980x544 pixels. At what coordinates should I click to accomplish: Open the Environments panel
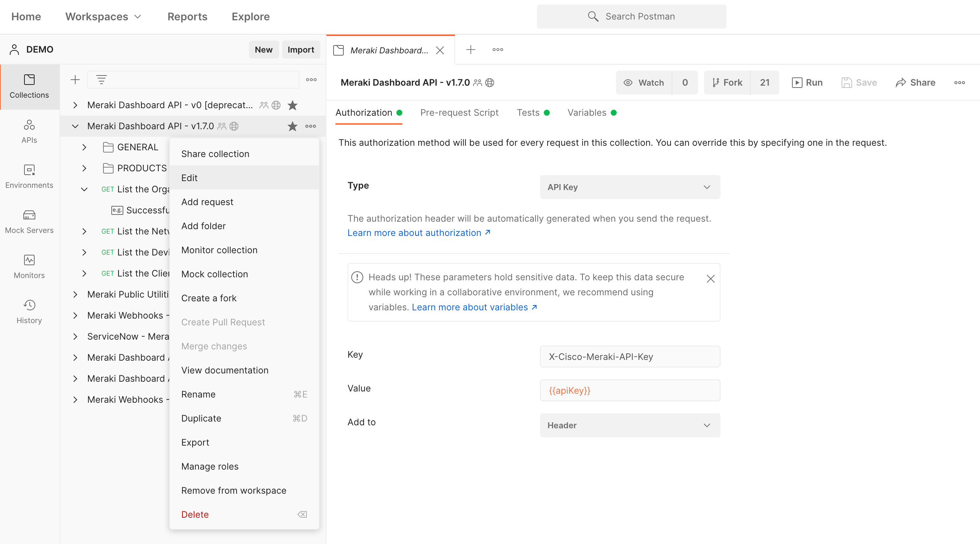tap(29, 176)
